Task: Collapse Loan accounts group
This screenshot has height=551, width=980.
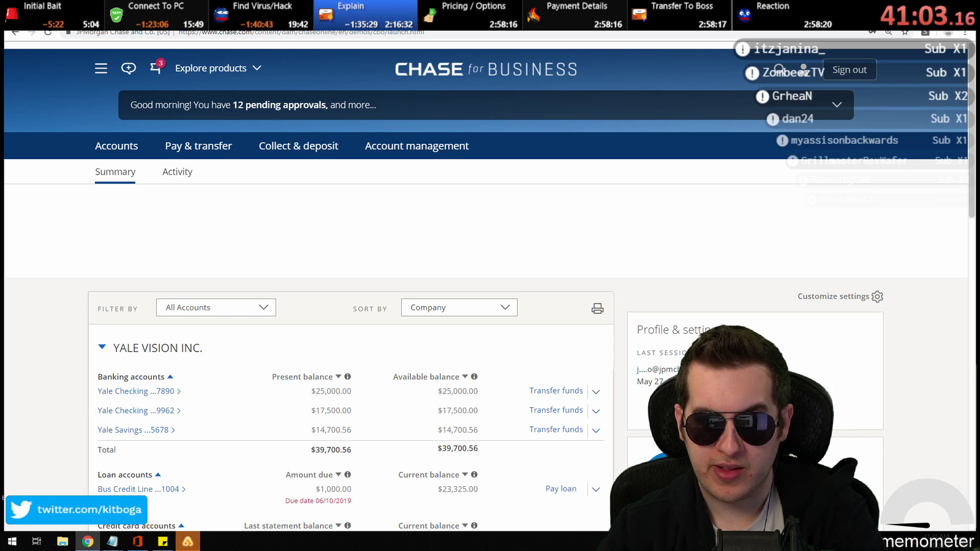Action: 158,474
